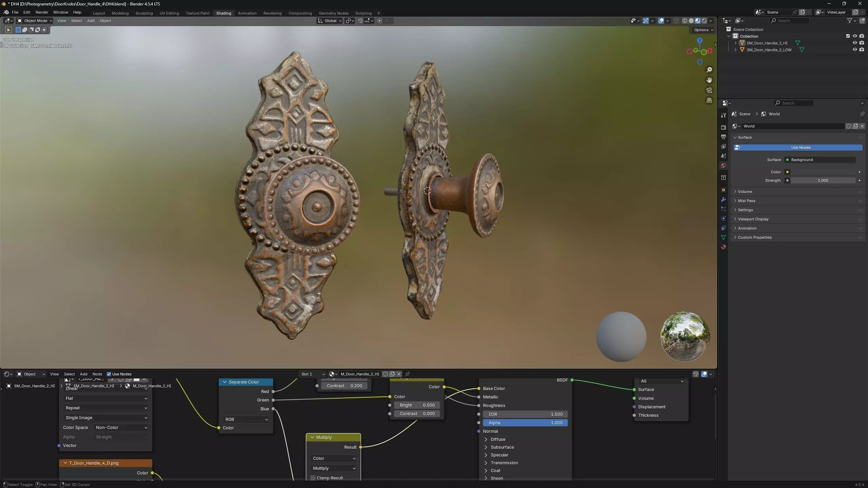This screenshot has height=488, width=868.
Task: Switch to the UV Editing workspace tab
Action: tap(169, 13)
